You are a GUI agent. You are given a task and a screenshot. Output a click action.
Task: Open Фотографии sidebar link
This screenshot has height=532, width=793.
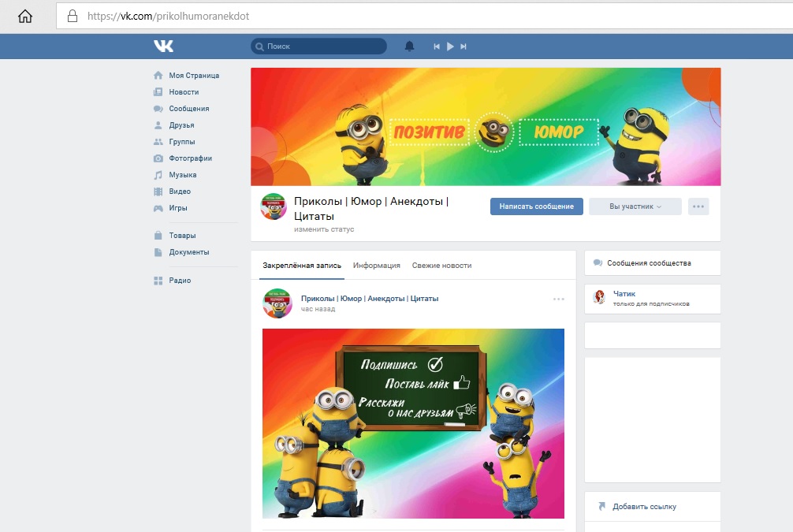[x=191, y=158]
